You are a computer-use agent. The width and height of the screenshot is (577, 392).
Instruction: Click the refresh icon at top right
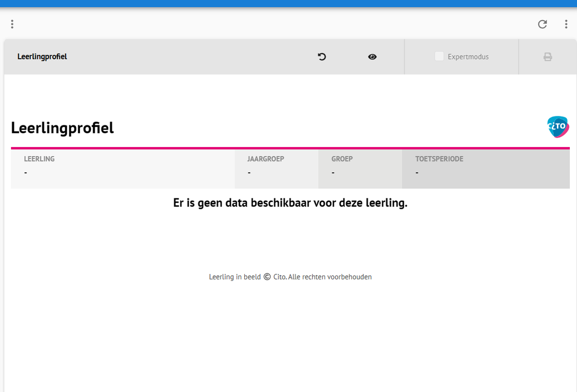tap(542, 24)
